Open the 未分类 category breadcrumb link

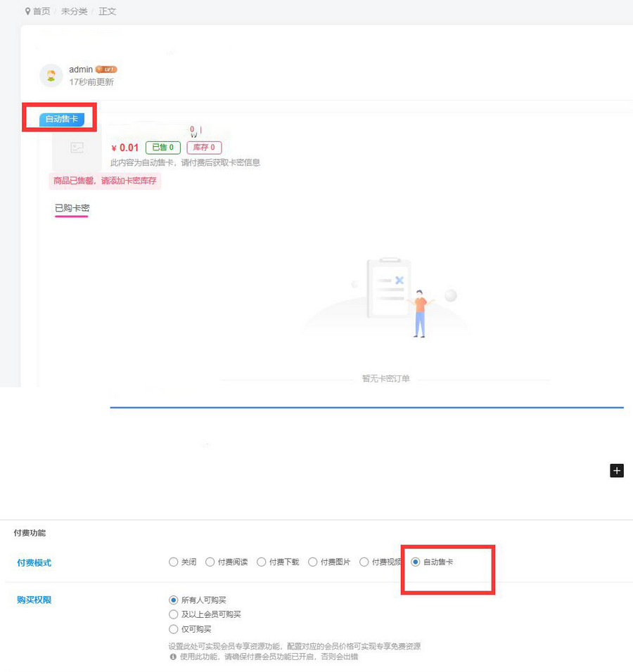coord(74,12)
